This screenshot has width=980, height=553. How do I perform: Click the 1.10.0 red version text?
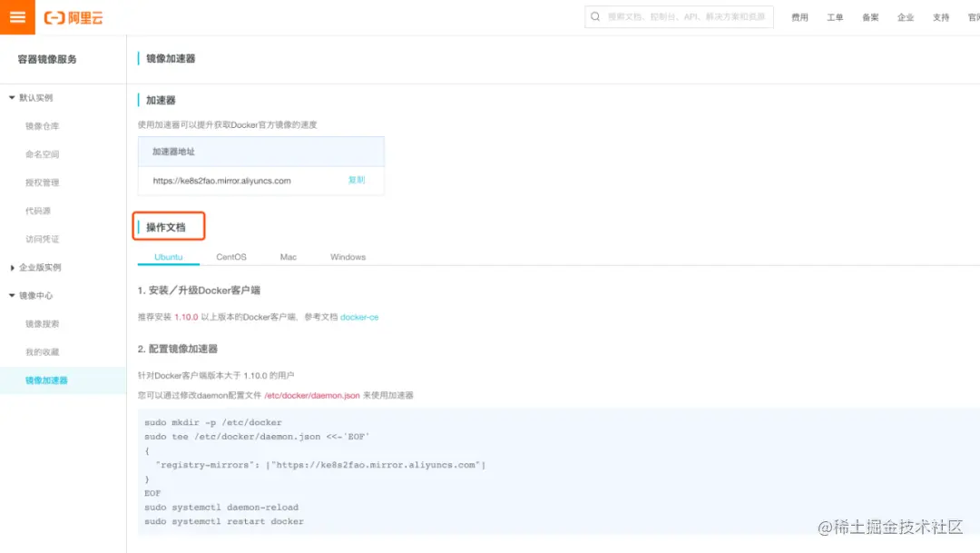[x=186, y=317]
